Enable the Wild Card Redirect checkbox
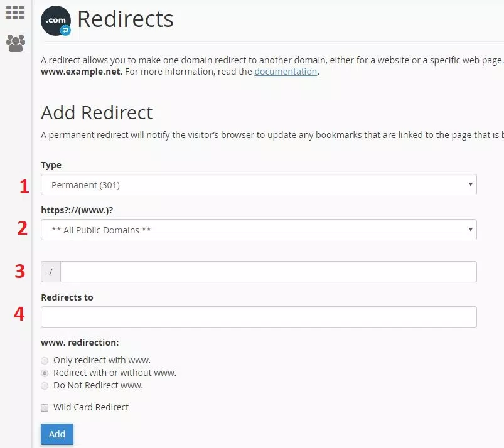Image resolution: width=504 pixels, height=448 pixels. coord(45,407)
